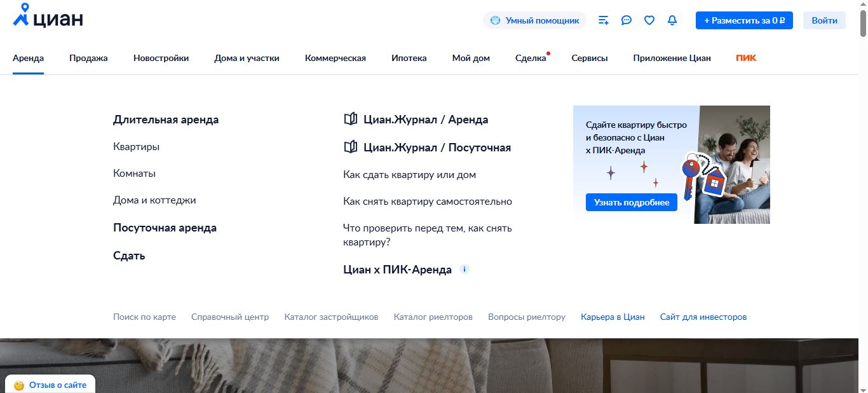
Task: Click Разместить за 0 ₽ button
Action: (744, 20)
